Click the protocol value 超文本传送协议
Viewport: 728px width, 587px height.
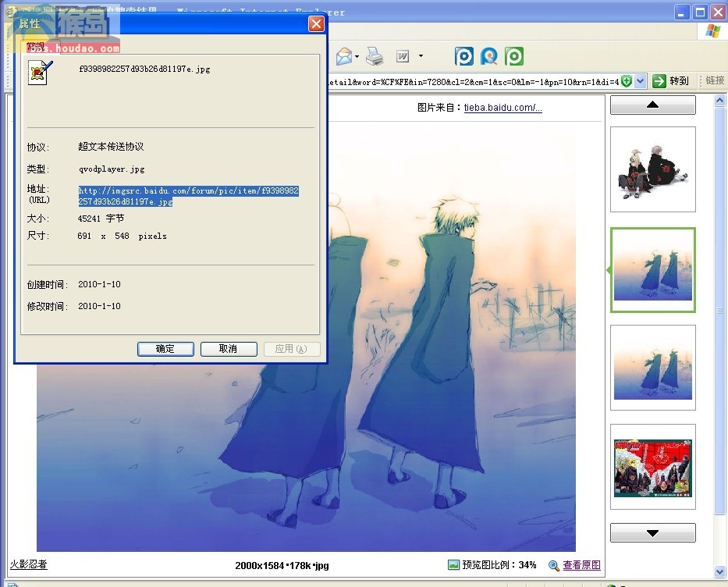coord(111,147)
